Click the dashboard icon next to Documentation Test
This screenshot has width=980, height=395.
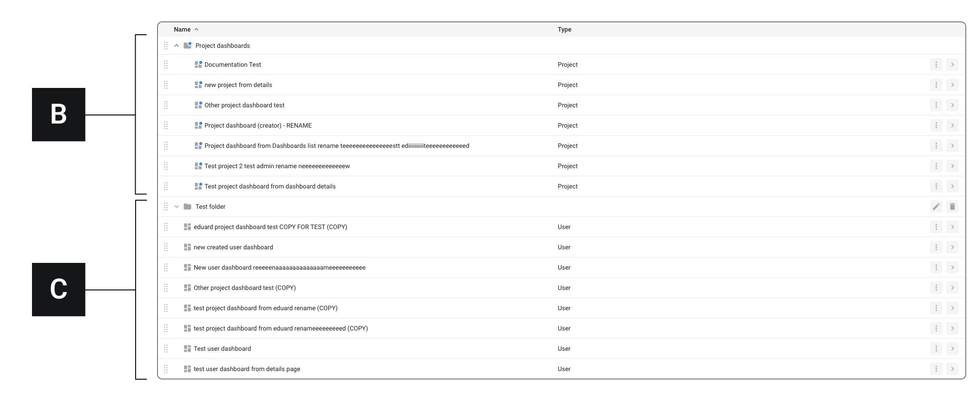198,64
